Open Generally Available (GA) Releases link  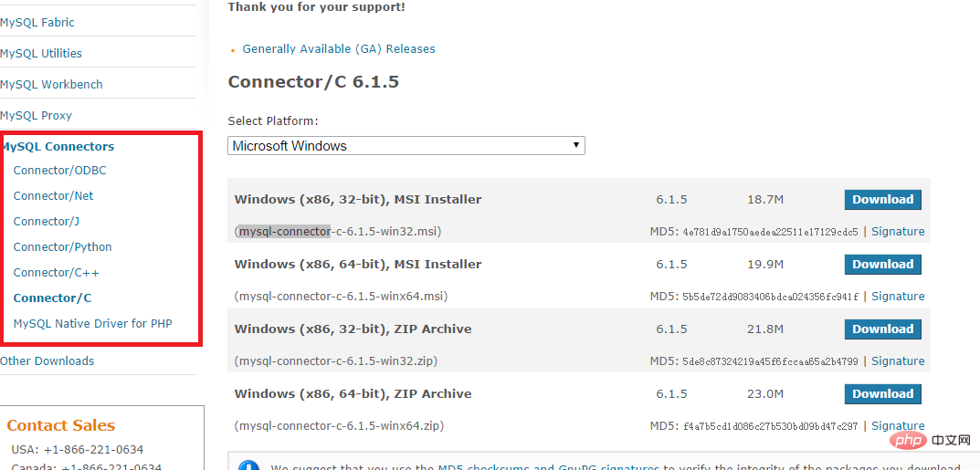pos(339,48)
